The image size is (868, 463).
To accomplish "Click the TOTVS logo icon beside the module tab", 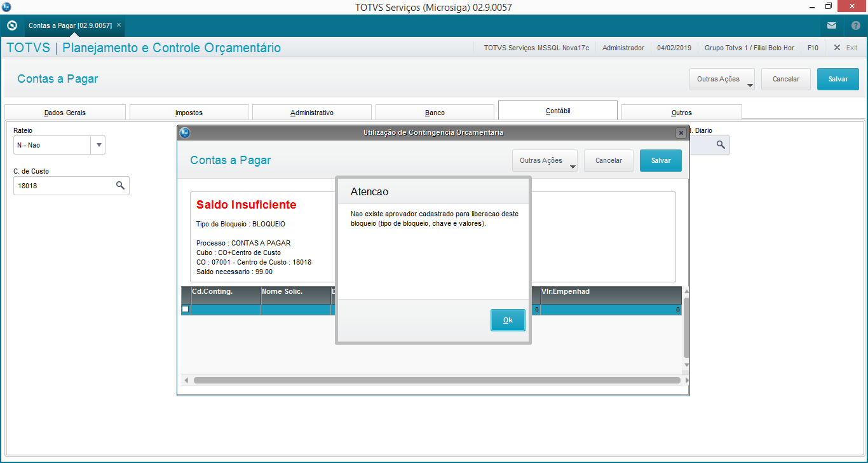I will tap(11, 25).
